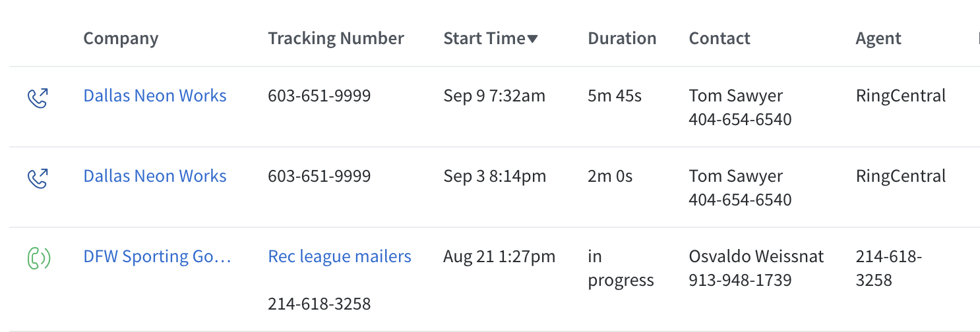Click the outbound call icon for Sep 3 call

[38, 179]
